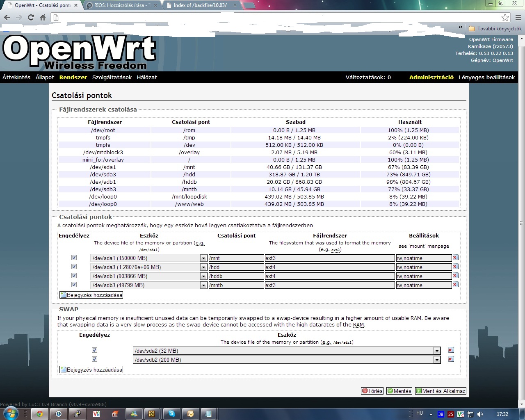525x420 pixels.
Task: Uncheck the /dev/sda2 swap enable box
Action: click(x=94, y=350)
